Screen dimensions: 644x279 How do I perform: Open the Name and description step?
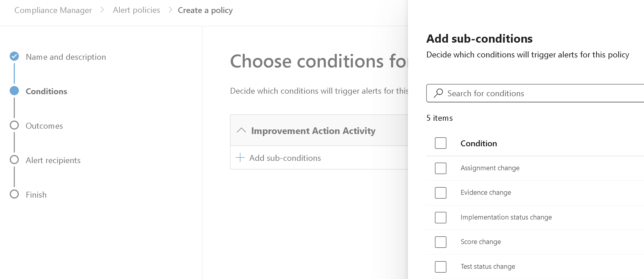[x=66, y=57]
